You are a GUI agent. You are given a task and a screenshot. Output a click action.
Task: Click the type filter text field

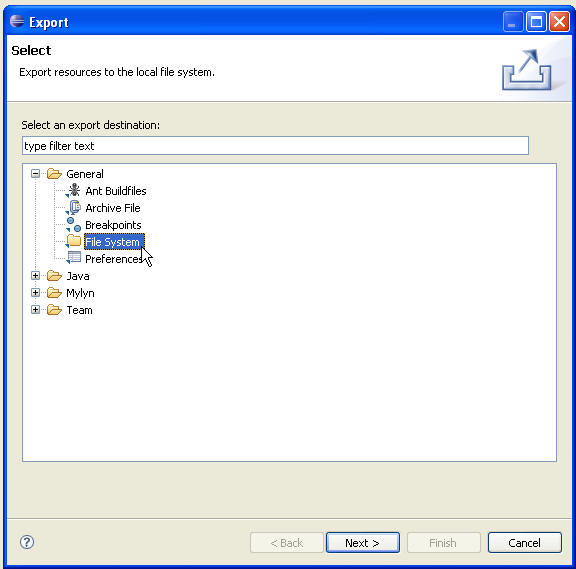(x=275, y=146)
